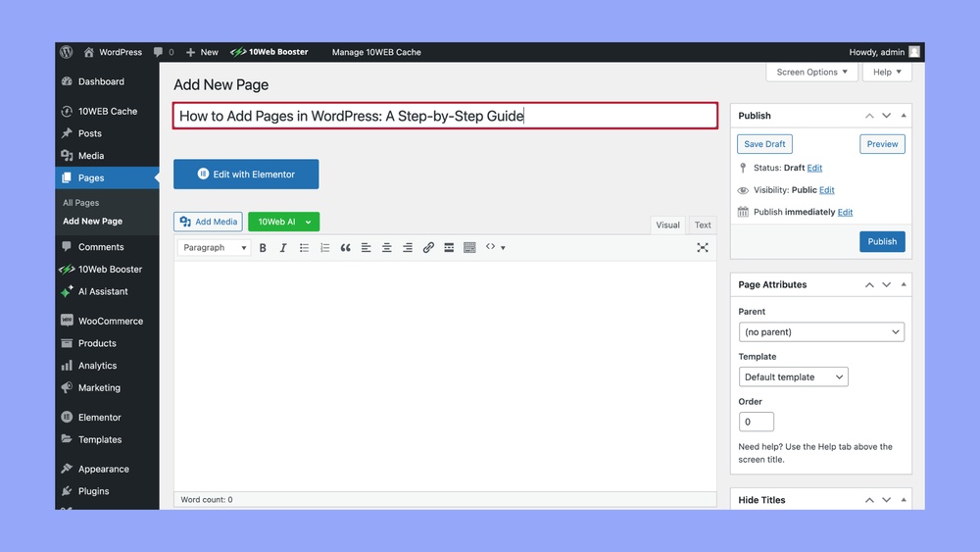Toggle the toolbar kitchen sink icon
980x552 pixels.
tap(469, 247)
